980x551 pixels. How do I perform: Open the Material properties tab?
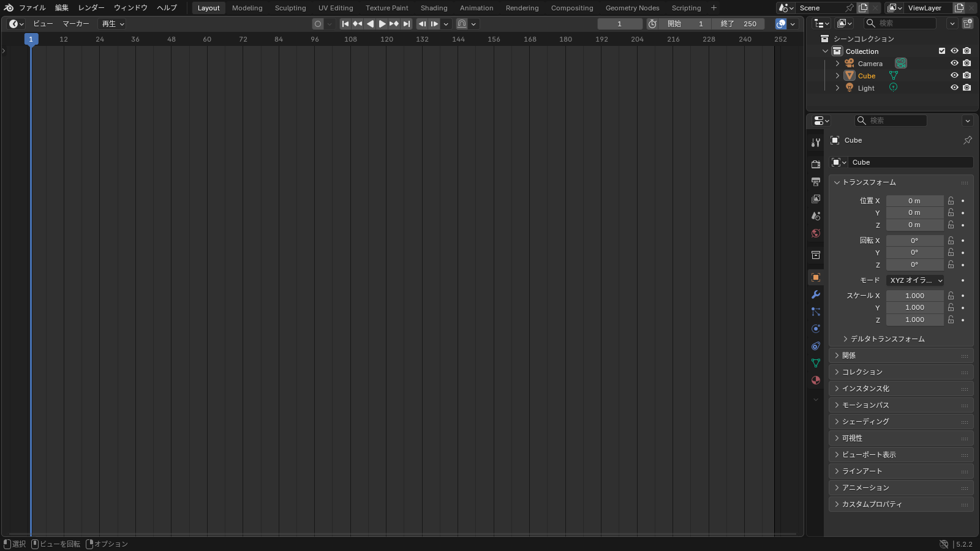click(815, 380)
